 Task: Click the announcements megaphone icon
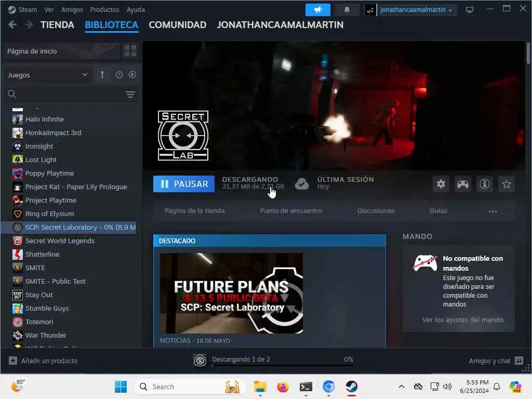click(x=317, y=10)
